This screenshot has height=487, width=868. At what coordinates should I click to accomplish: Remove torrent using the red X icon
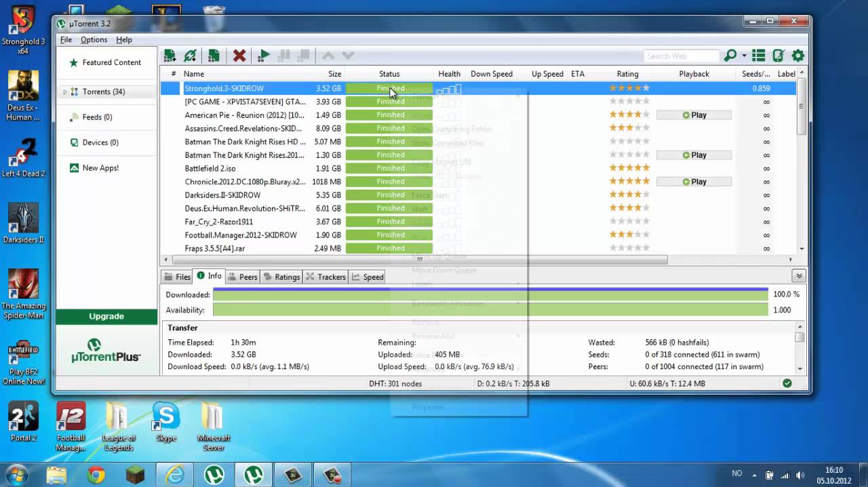pos(239,56)
